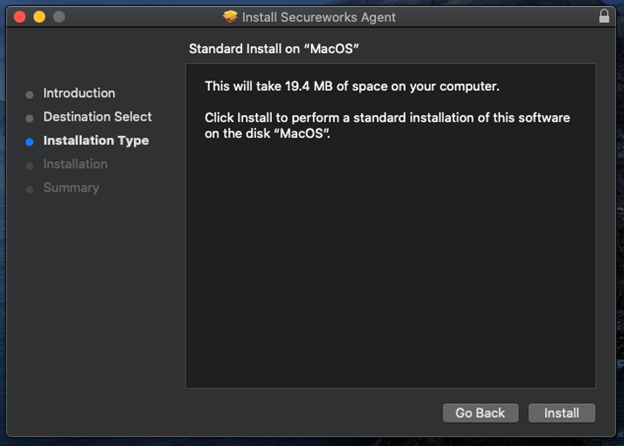The image size is (624, 446).
Task: Click the lock icon in title bar
Action: tap(604, 17)
